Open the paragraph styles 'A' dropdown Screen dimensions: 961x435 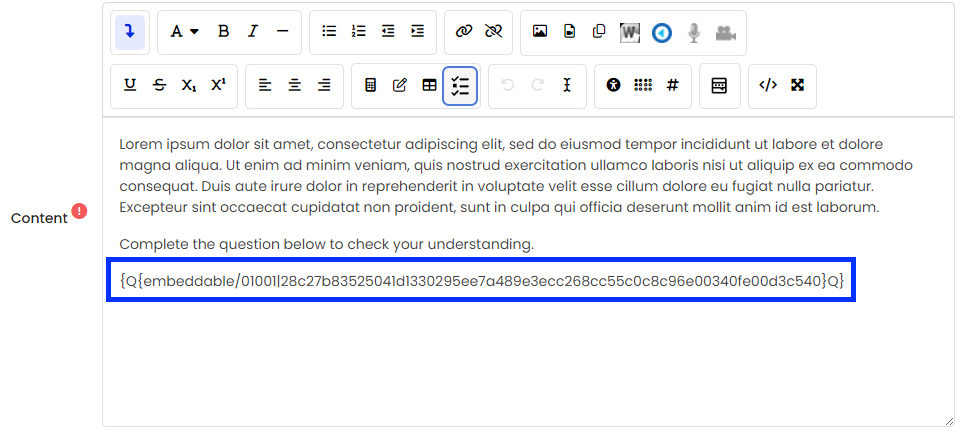pyautogui.click(x=184, y=32)
